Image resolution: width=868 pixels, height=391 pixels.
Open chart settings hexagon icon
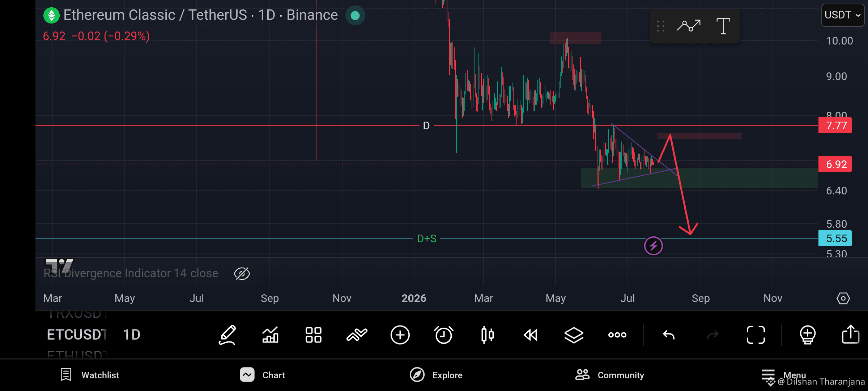tap(843, 298)
